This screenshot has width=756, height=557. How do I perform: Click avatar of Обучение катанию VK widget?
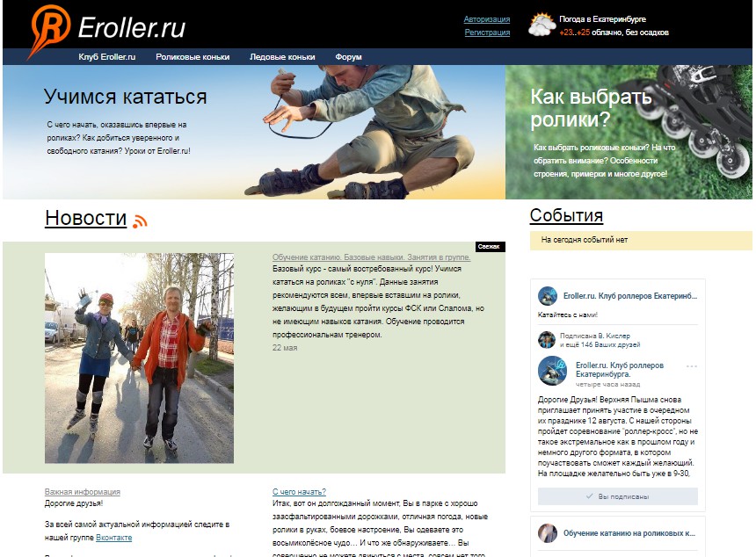click(x=548, y=533)
